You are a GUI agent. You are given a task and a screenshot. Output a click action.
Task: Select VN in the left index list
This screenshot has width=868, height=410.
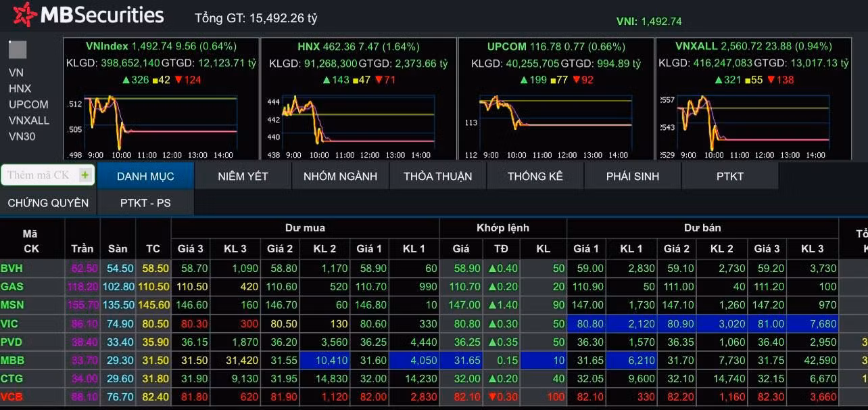coord(16,72)
